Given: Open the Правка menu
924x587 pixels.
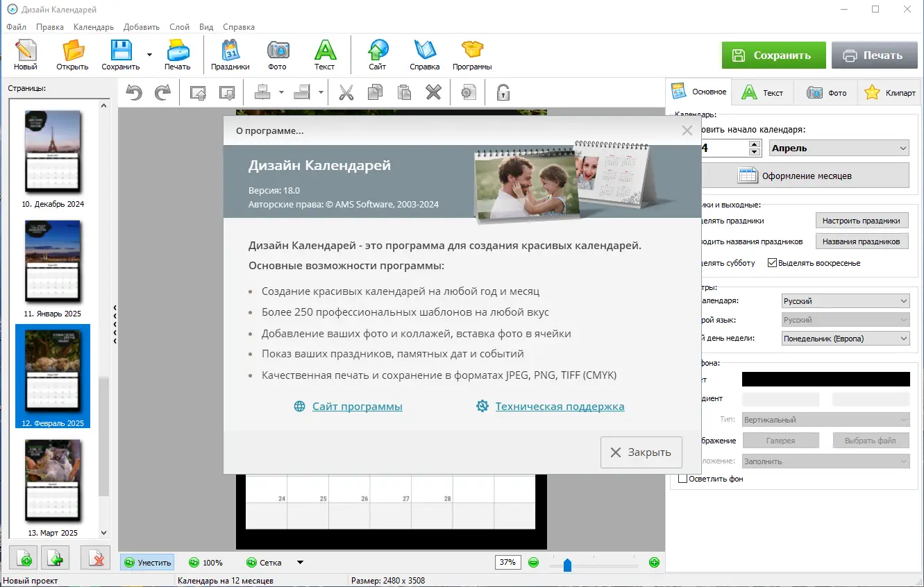Looking at the screenshot, I should pyautogui.click(x=50, y=27).
